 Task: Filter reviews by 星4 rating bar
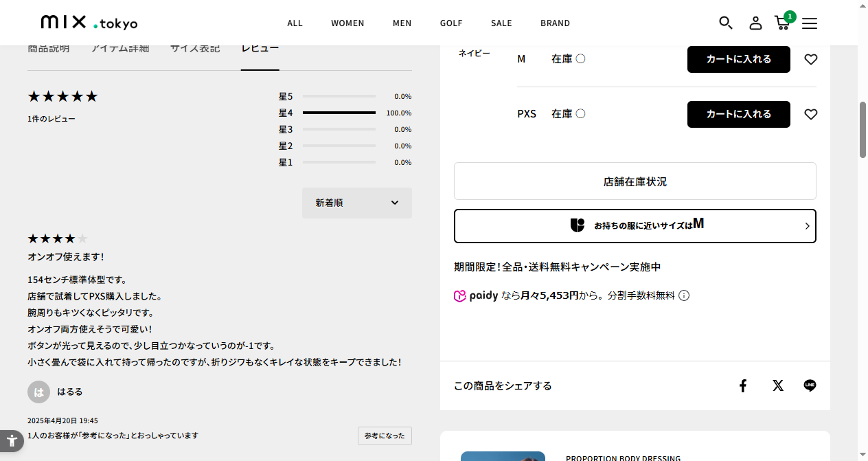[339, 113]
